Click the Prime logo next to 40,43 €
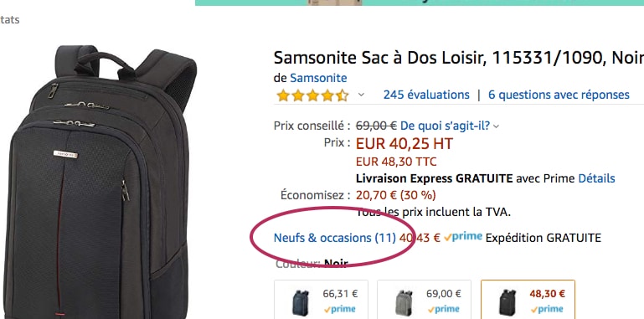Viewport: 644px width, 319px height. click(463, 237)
